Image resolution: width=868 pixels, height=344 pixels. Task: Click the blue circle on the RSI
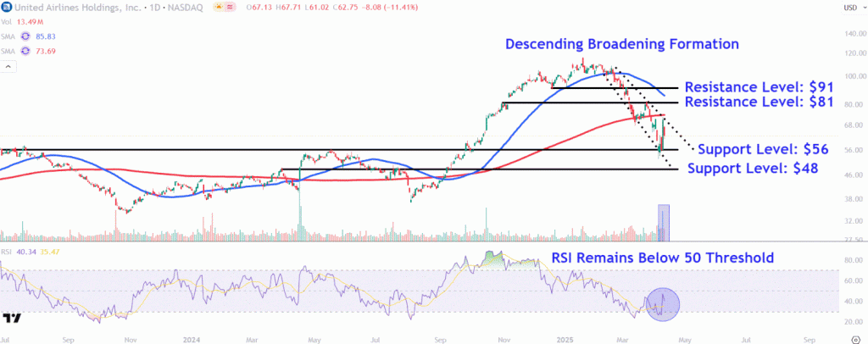pyautogui.click(x=662, y=304)
